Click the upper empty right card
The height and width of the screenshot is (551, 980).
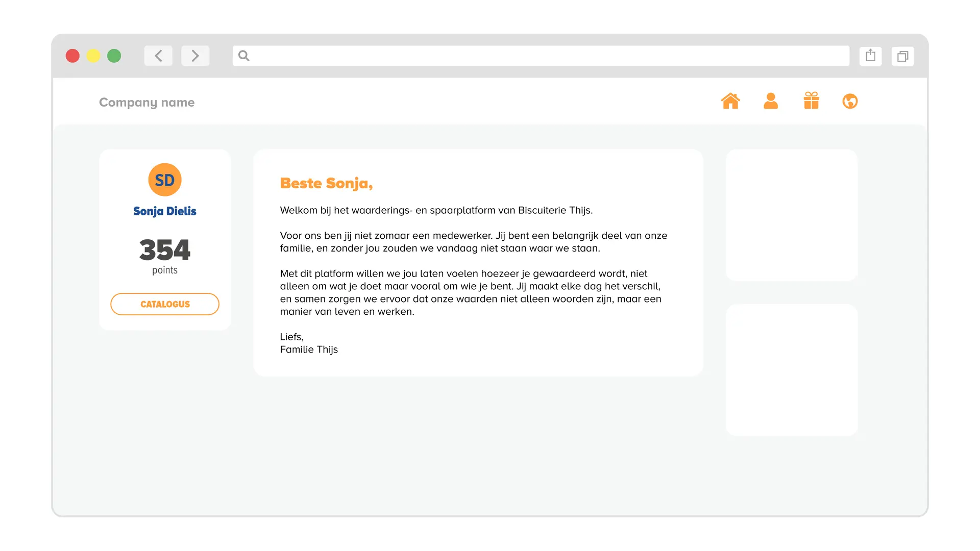(x=791, y=215)
